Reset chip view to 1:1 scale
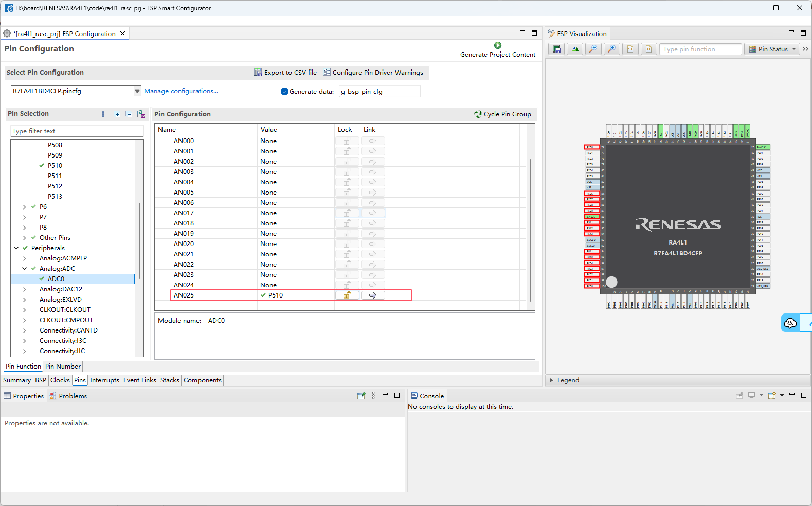The width and height of the screenshot is (812, 506). tap(630, 49)
